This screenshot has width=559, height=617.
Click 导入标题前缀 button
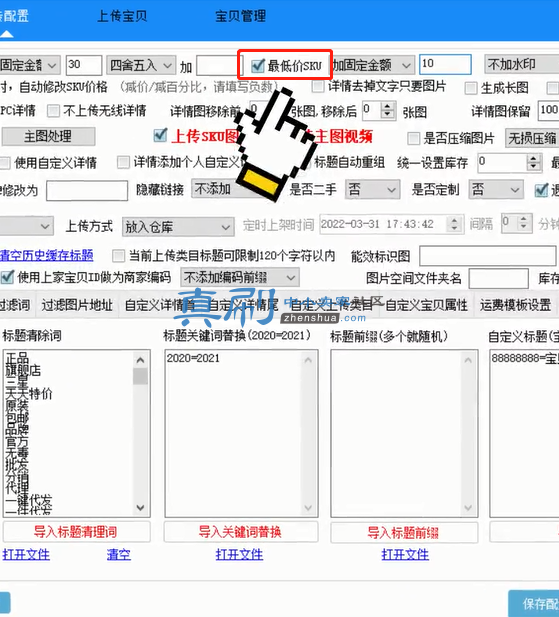click(x=404, y=533)
